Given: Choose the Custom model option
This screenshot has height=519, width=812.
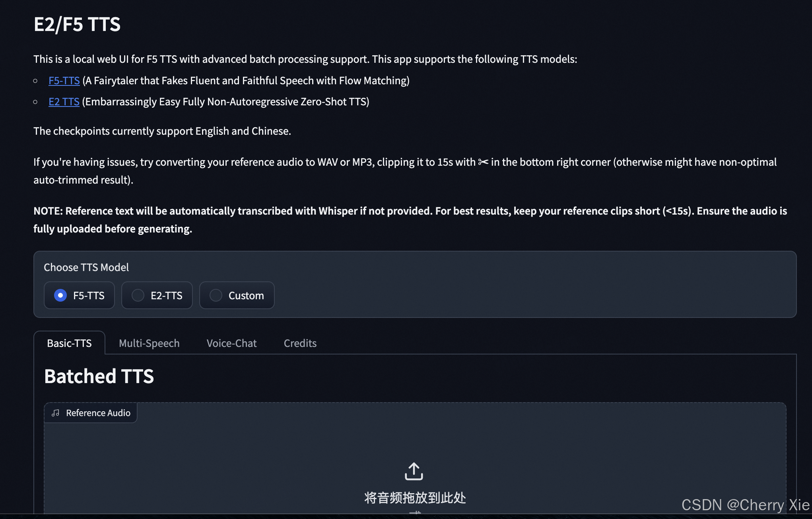Looking at the screenshot, I should [x=216, y=295].
